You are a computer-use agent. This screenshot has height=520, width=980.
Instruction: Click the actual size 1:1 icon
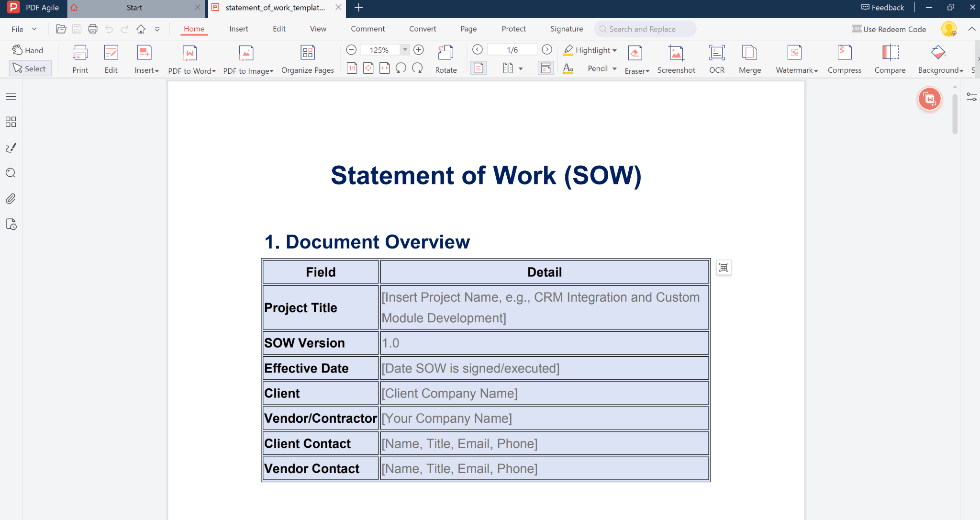pyautogui.click(x=352, y=68)
